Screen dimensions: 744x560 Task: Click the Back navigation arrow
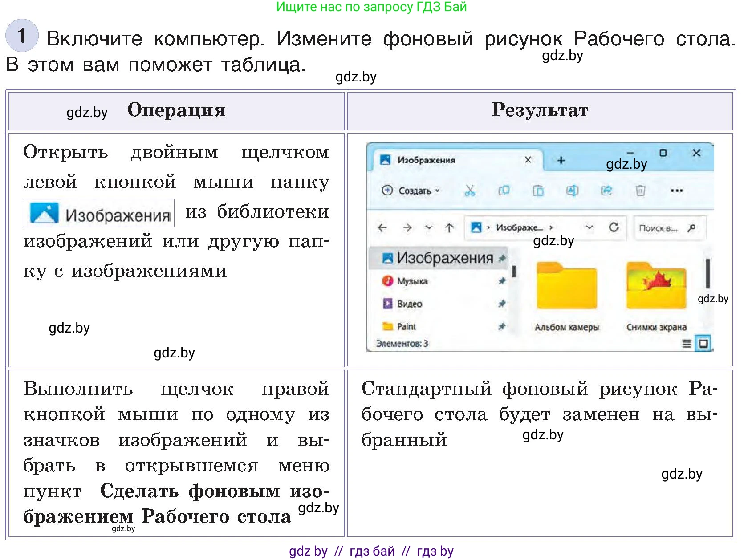point(382,227)
